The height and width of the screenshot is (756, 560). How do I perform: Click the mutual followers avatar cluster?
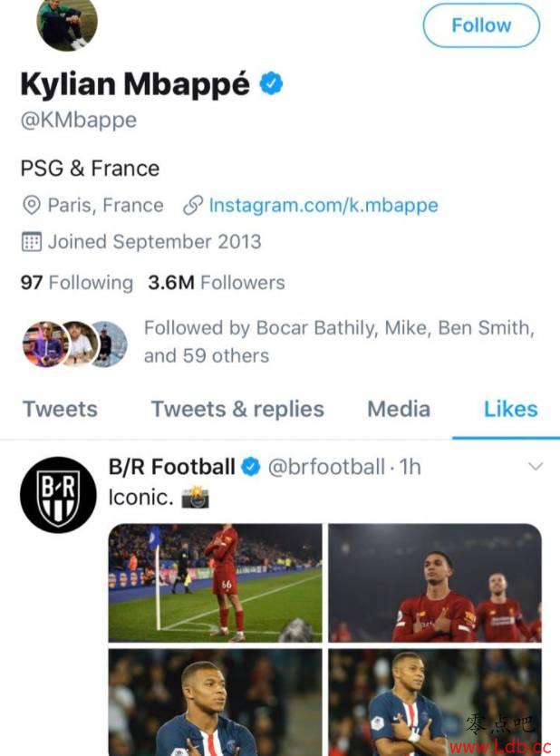[x=74, y=344]
